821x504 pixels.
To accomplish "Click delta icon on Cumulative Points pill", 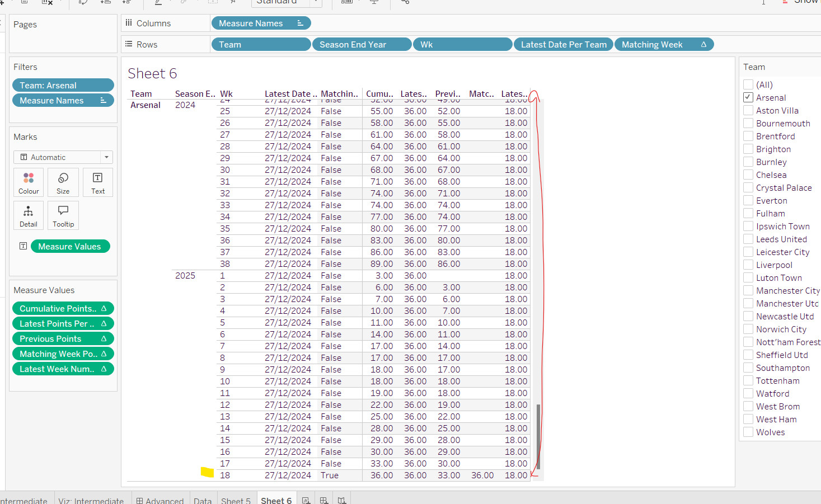I will tap(104, 308).
